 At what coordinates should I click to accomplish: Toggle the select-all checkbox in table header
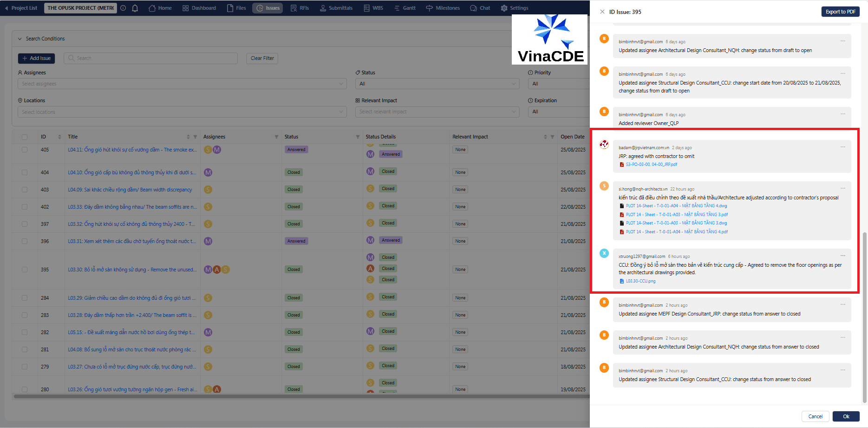[25, 137]
